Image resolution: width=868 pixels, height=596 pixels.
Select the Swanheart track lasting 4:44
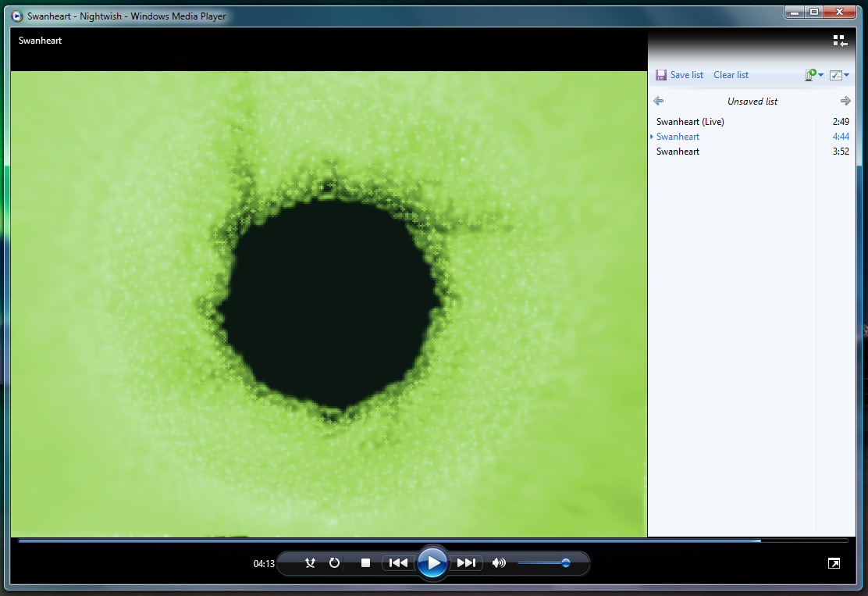click(751, 136)
